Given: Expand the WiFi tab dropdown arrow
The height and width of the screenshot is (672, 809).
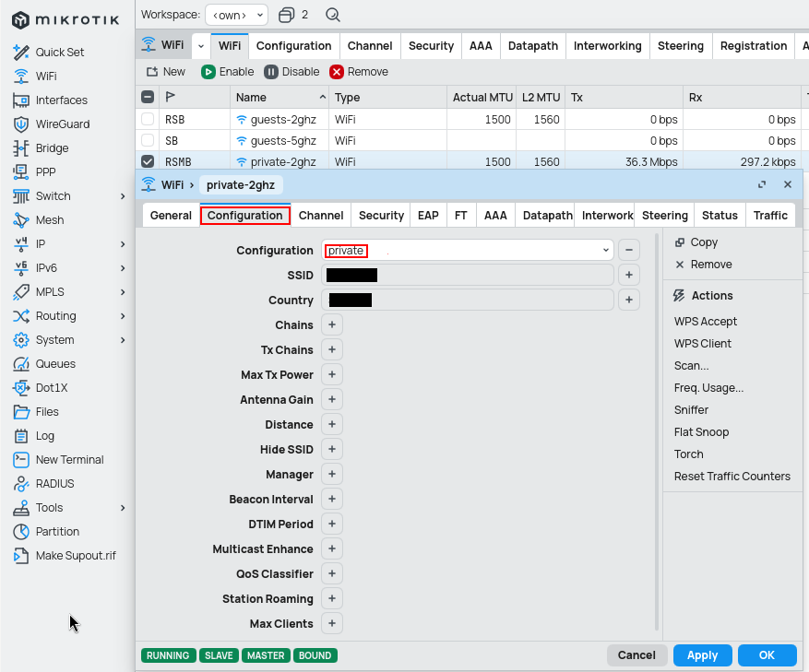Looking at the screenshot, I should (x=201, y=46).
